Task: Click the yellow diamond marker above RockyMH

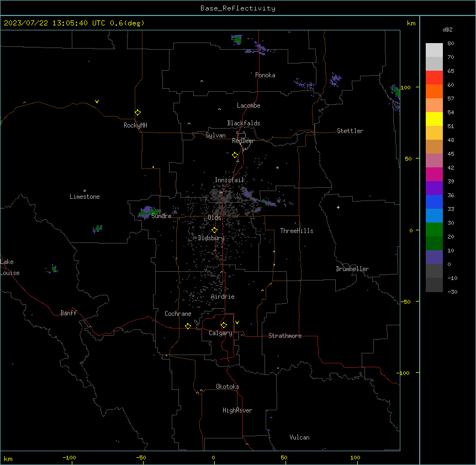Action: pos(137,113)
